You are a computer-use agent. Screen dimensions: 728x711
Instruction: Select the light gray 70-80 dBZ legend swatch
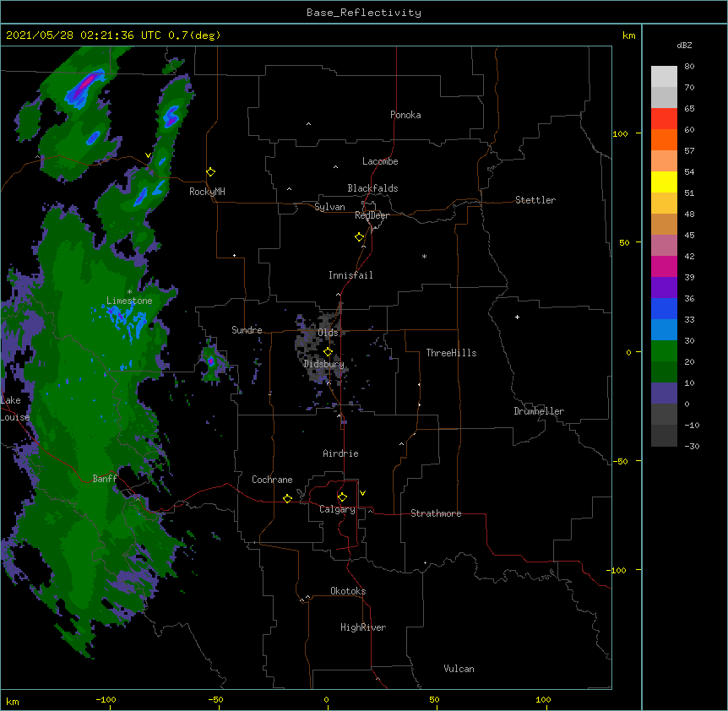[x=664, y=76]
